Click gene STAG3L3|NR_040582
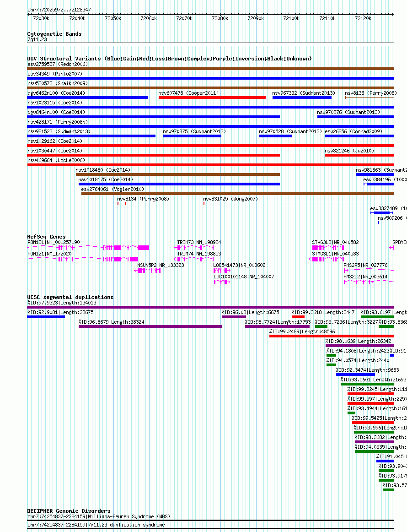 (335, 242)
